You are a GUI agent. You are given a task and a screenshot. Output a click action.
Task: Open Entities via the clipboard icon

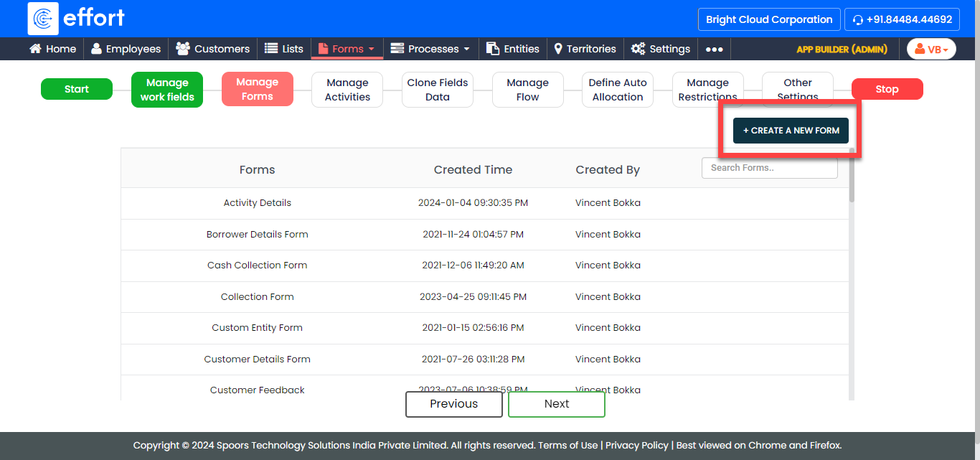pyautogui.click(x=493, y=49)
